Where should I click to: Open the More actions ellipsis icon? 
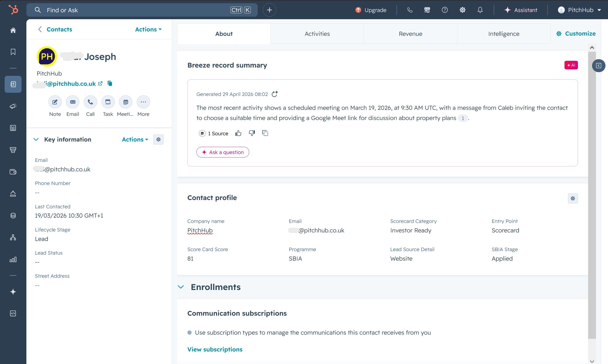[143, 102]
